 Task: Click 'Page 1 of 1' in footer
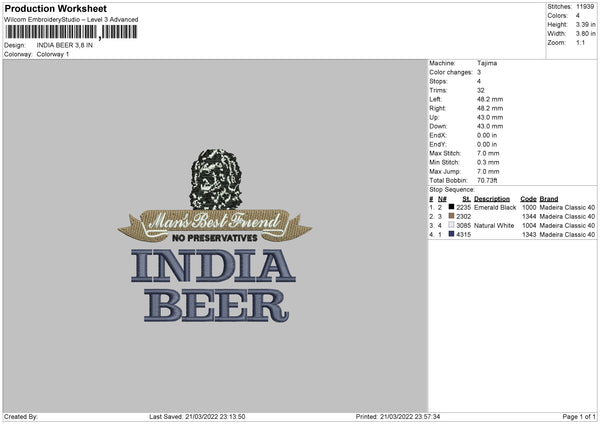pos(579,416)
